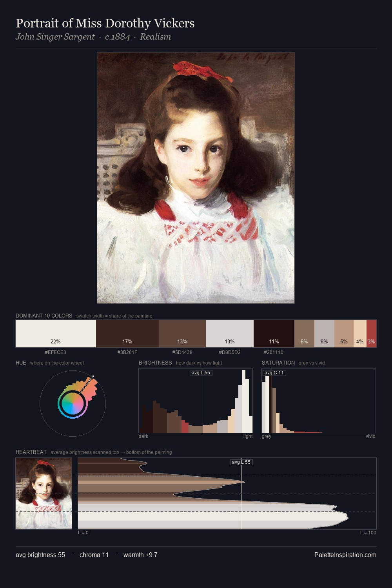Click the HUE section heading

(21, 363)
